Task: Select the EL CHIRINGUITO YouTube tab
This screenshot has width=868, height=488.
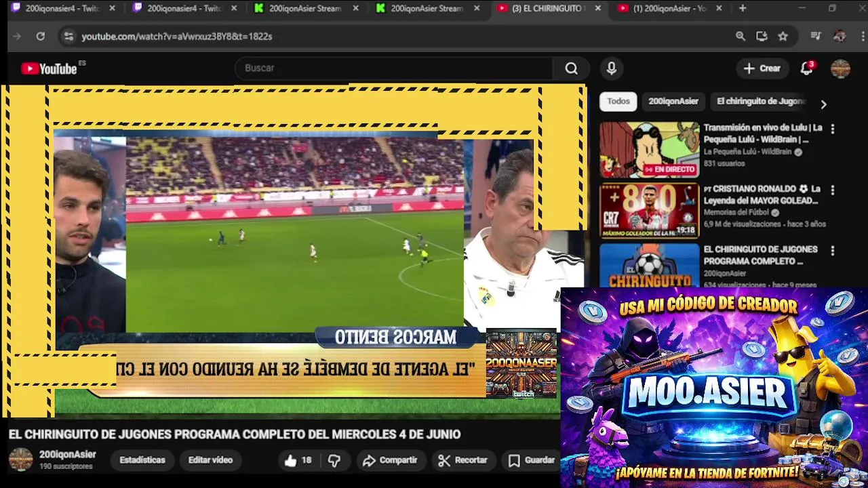Action: (548, 9)
